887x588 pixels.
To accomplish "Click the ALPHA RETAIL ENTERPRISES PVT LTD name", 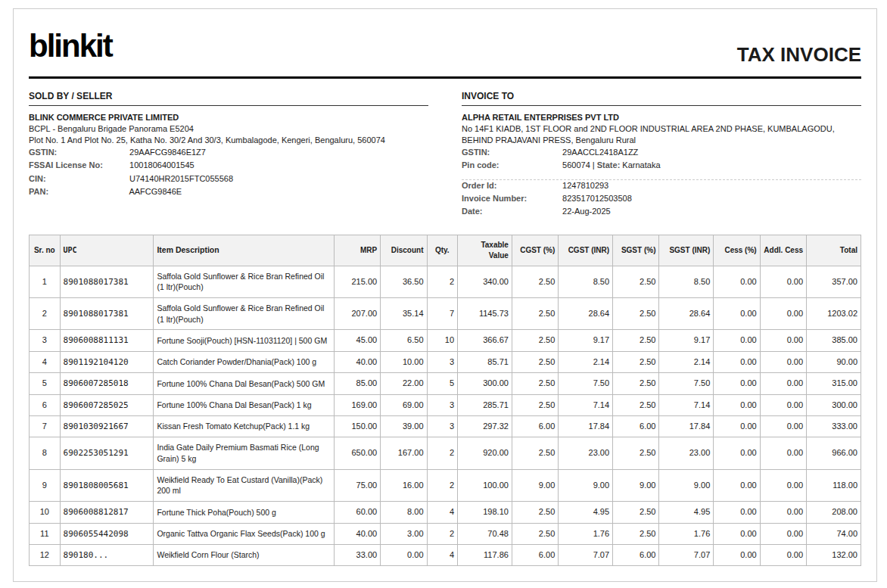I will (x=540, y=117).
